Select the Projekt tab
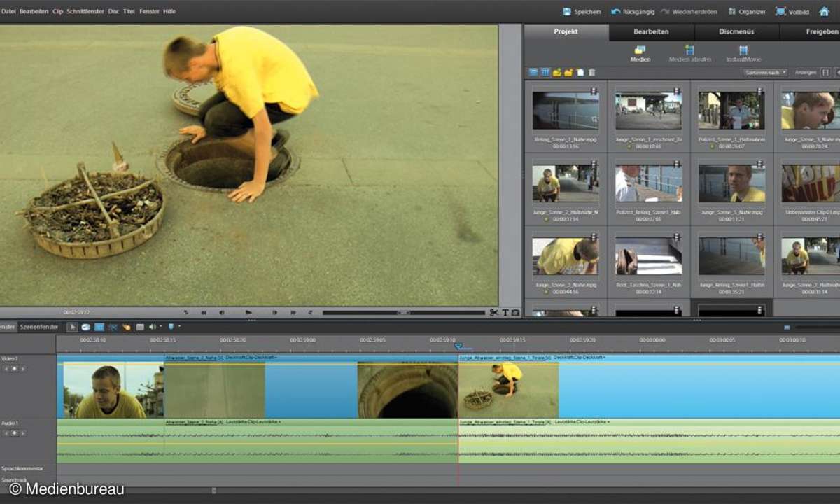Viewport: 840px width, 504px height. point(566,32)
